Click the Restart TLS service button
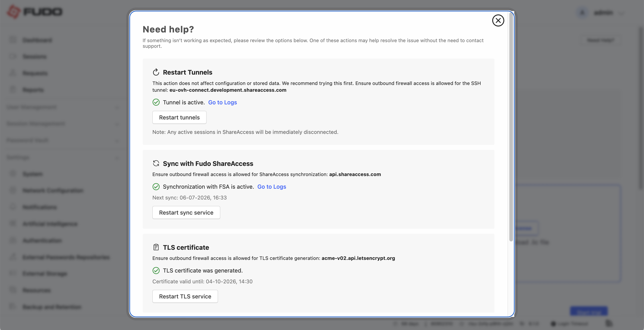 coord(185,296)
